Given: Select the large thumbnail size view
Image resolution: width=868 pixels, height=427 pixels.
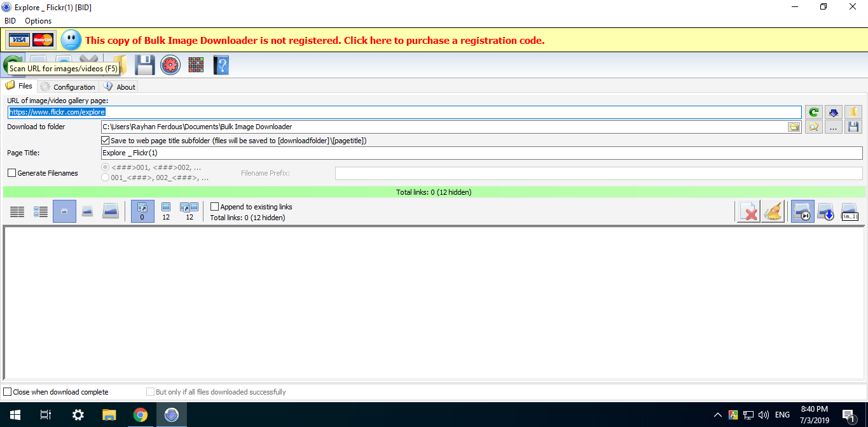Looking at the screenshot, I should pos(111,211).
